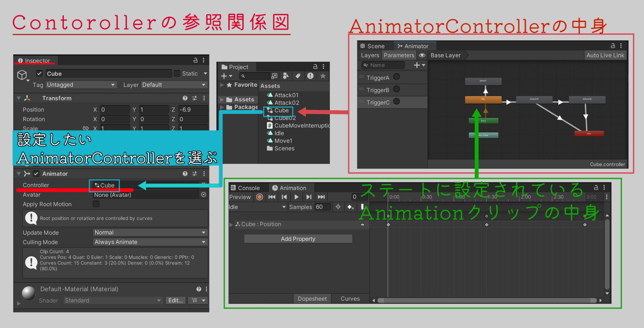Click the add keyframe icon in Animation toolbar

pos(351,207)
